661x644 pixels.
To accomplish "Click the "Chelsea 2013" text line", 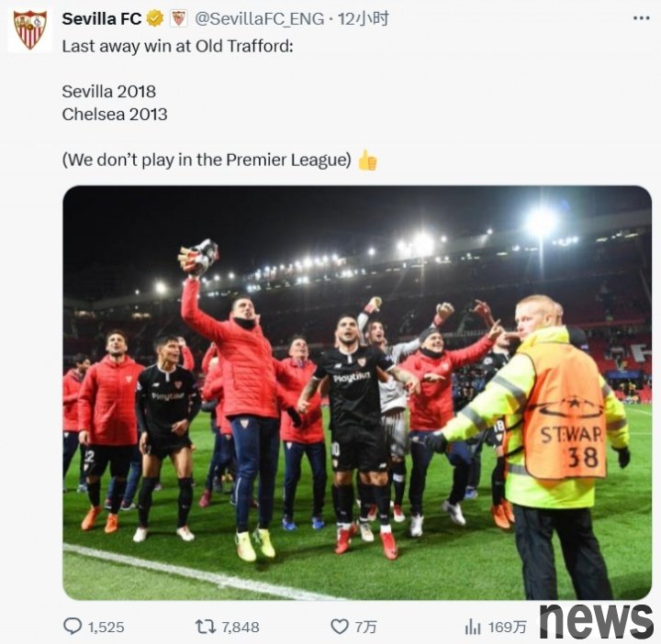I will click(115, 114).
